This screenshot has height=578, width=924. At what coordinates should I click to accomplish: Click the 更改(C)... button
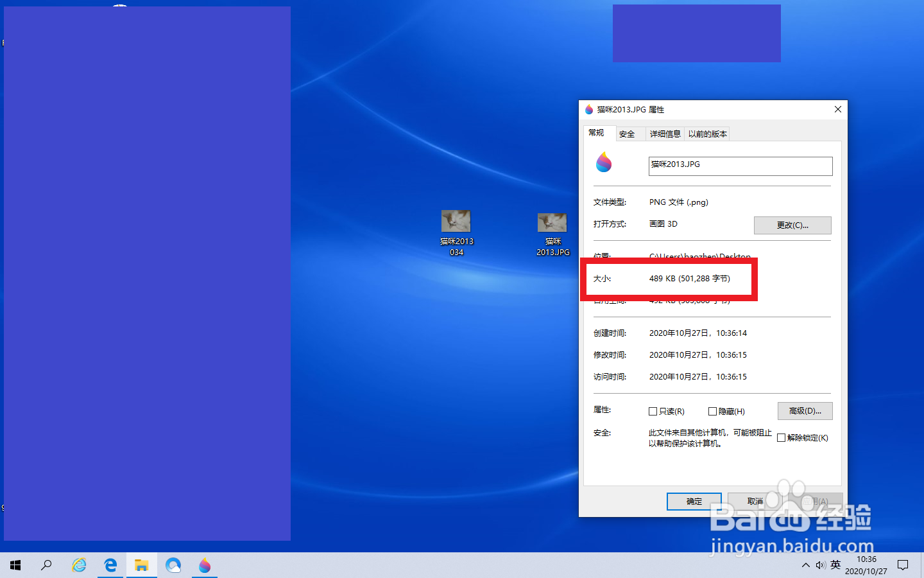pyautogui.click(x=792, y=225)
